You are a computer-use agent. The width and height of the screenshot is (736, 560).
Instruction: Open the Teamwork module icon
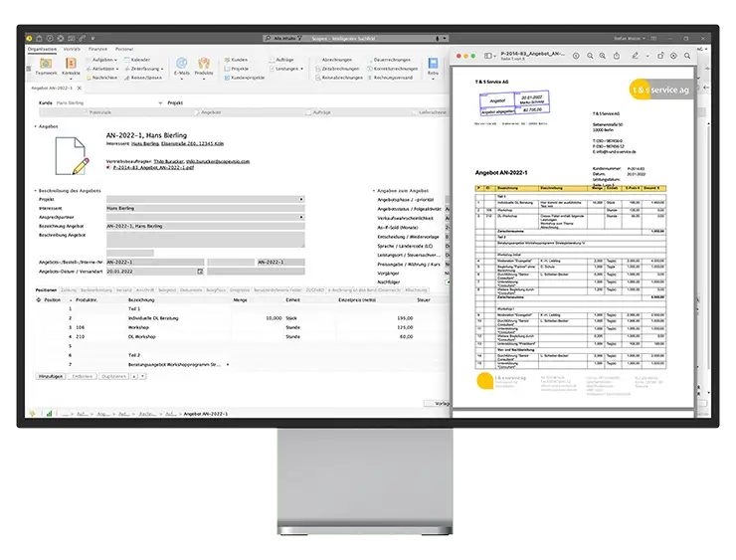pyautogui.click(x=45, y=64)
